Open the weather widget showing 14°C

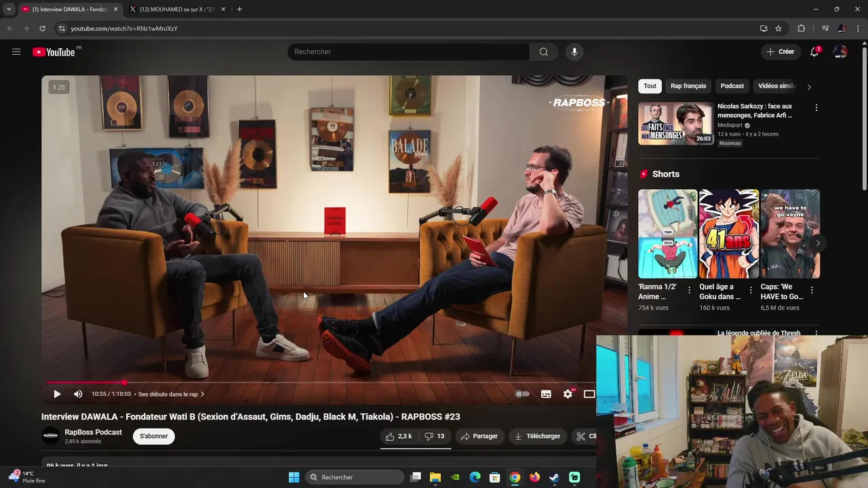tap(26, 477)
